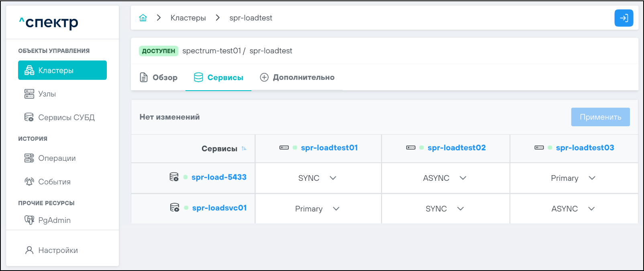
Task: Click Кластеры in the breadcrumb
Action: [188, 18]
